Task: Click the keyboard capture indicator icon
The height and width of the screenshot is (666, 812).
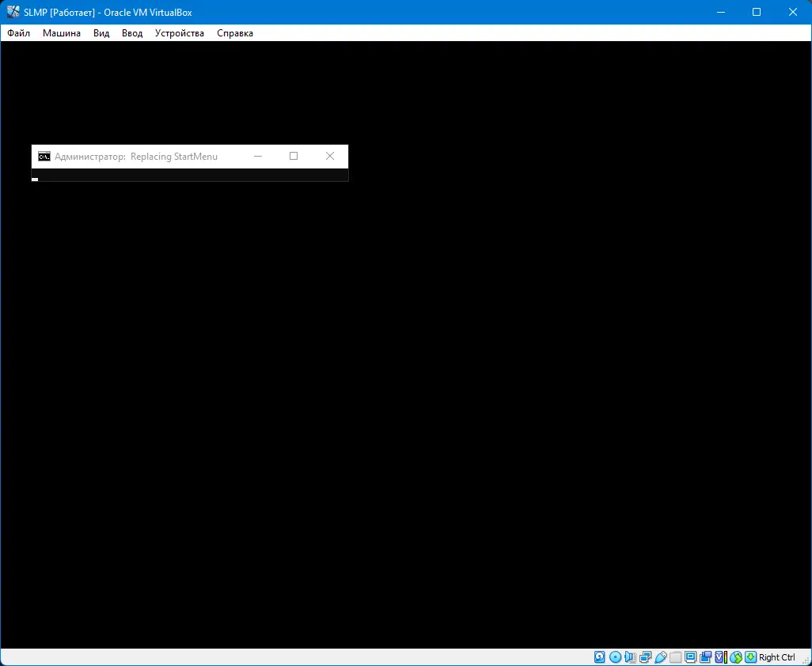Action: [750, 657]
